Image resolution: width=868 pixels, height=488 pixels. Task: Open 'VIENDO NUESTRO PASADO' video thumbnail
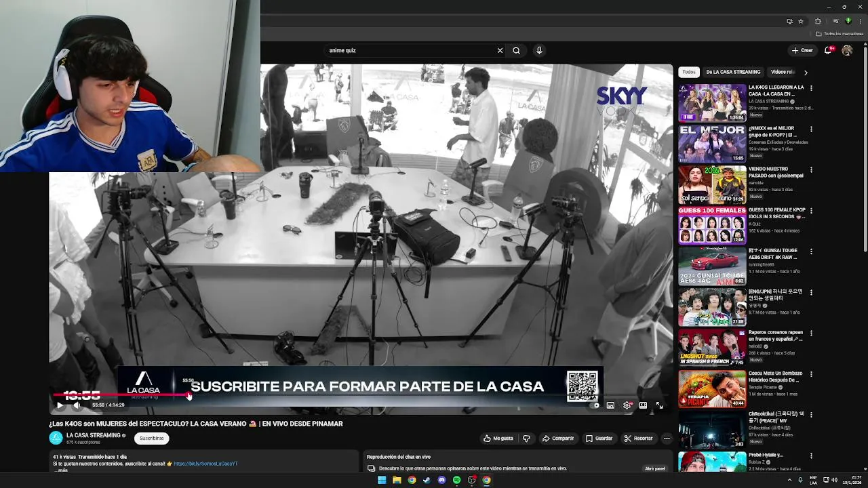[712, 184]
